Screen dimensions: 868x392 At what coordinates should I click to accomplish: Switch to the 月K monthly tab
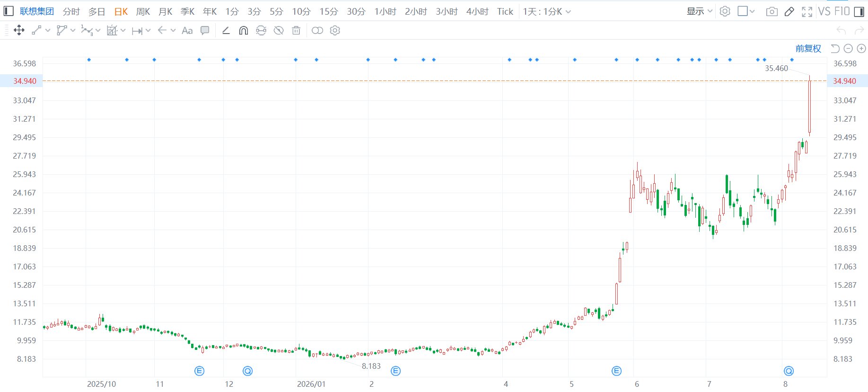click(x=165, y=11)
